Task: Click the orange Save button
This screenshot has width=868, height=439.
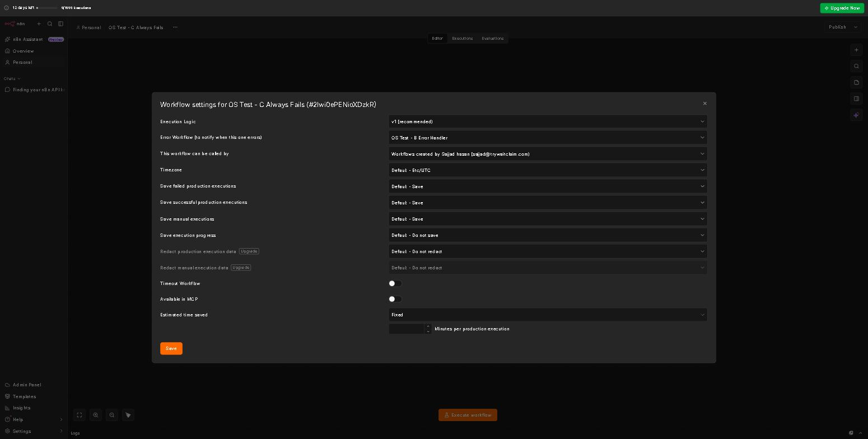Action: click(x=171, y=348)
